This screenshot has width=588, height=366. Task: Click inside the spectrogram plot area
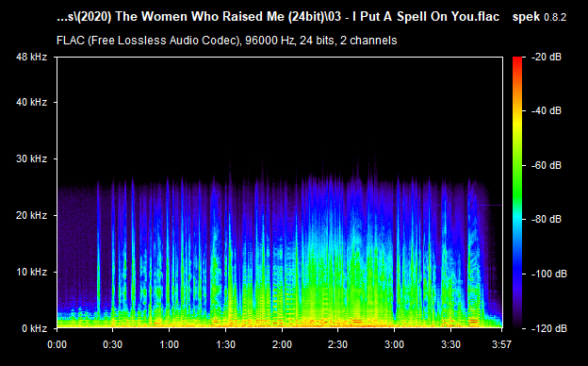pos(280,192)
